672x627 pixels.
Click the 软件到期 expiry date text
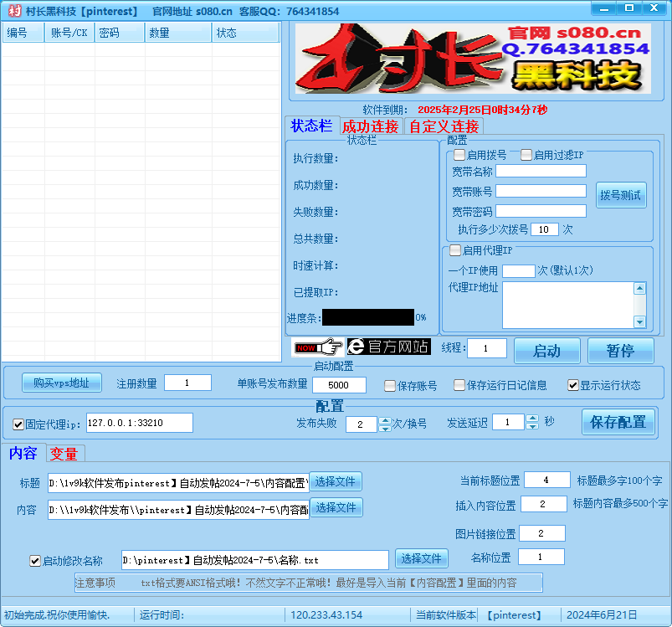pyautogui.click(x=483, y=110)
